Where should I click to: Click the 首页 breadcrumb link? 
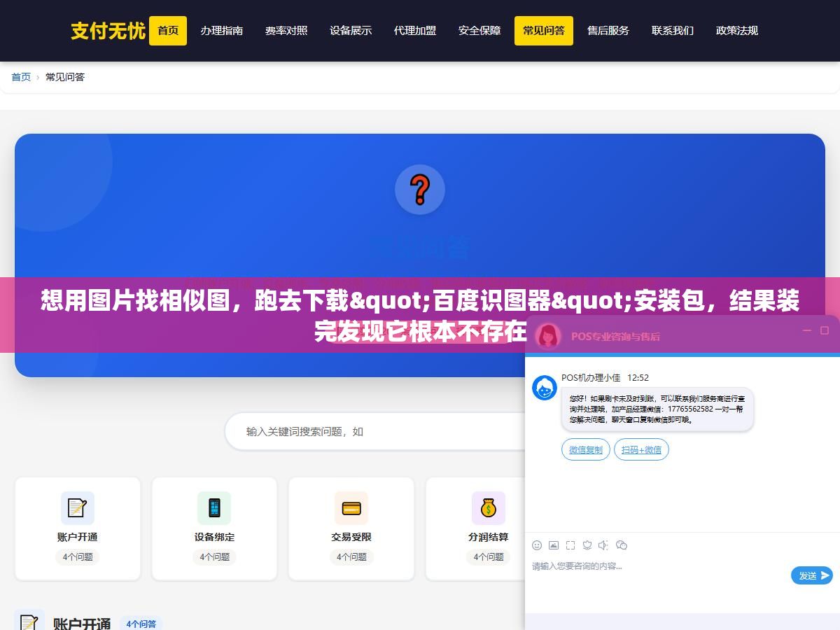click(x=21, y=77)
